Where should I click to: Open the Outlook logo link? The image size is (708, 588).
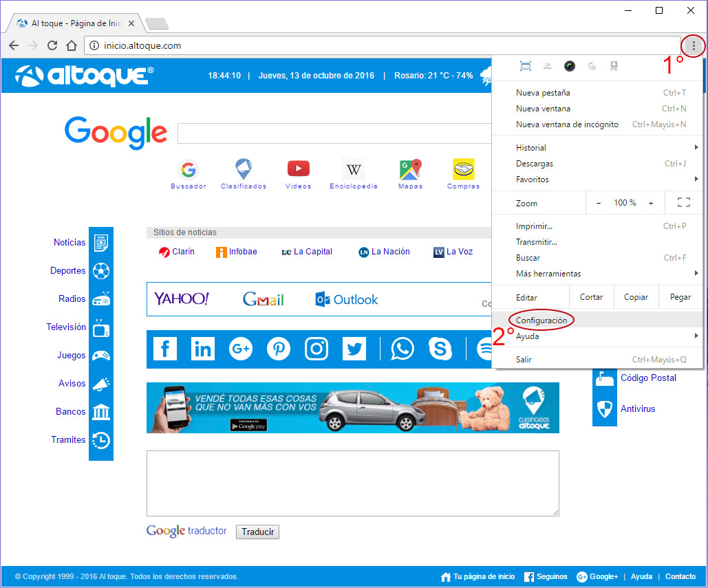point(346,299)
